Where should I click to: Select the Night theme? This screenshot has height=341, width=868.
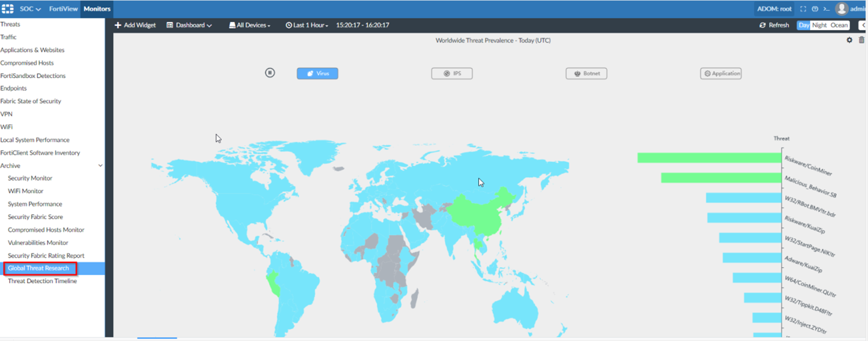pyautogui.click(x=819, y=25)
